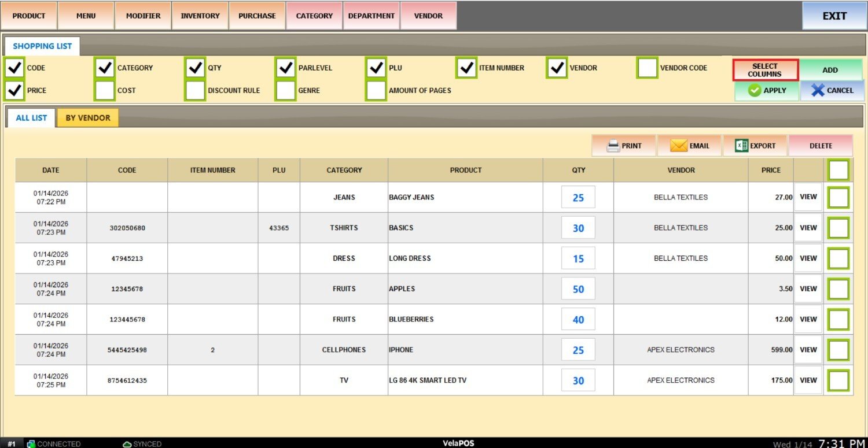Check the Cost column checkbox
The width and height of the screenshot is (868, 448).
pos(105,91)
